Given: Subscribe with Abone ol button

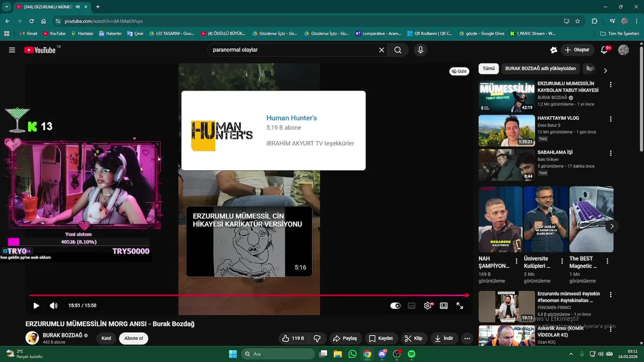Looking at the screenshot, I should click(133, 338).
